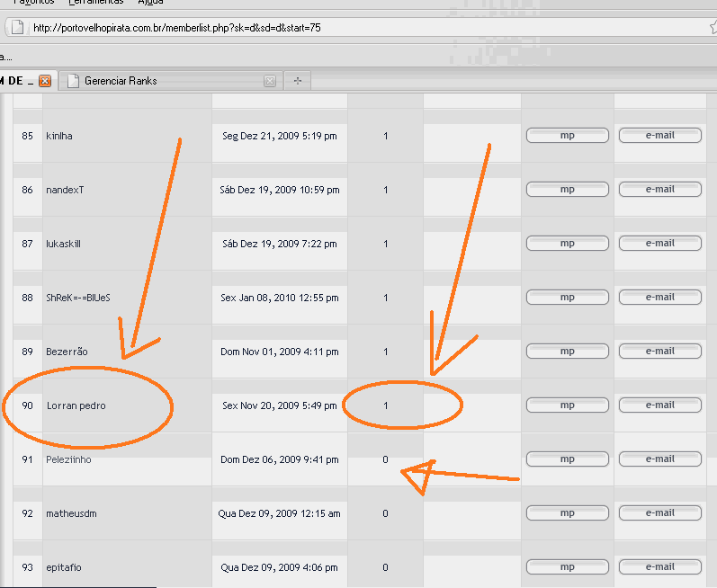Close the first tab with red X

45,81
